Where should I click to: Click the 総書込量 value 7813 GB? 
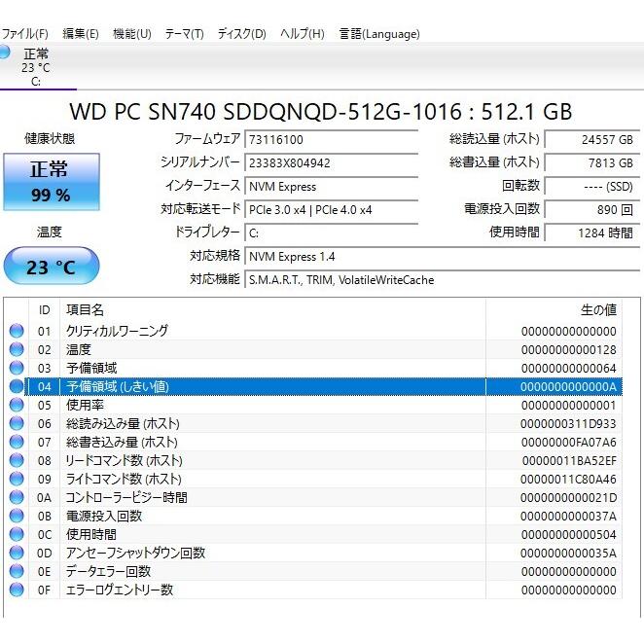click(592, 163)
